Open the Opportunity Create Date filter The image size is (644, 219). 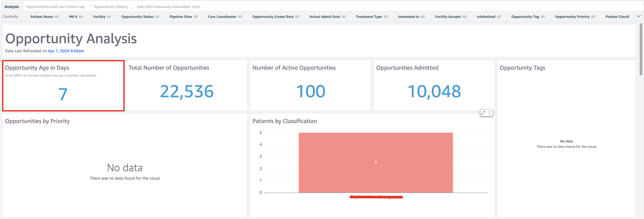(276, 17)
